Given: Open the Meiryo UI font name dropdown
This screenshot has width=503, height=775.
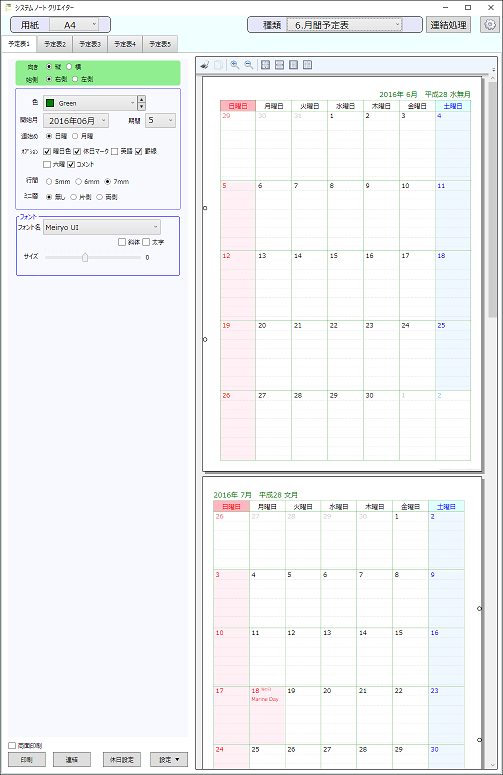Looking at the screenshot, I should point(102,227).
